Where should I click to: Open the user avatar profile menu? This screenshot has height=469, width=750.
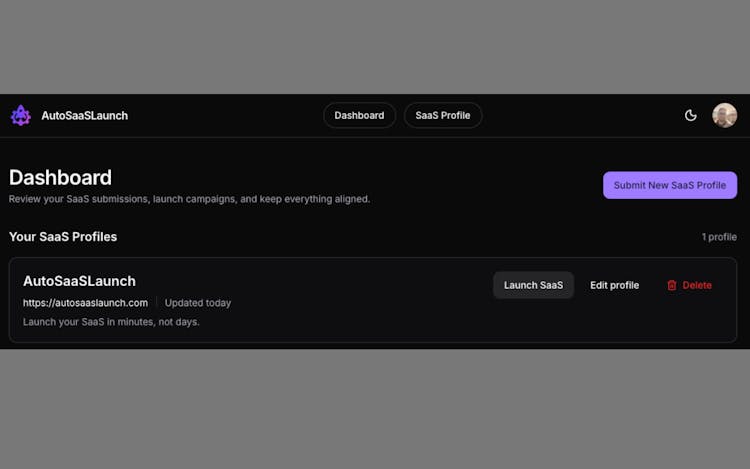tap(724, 116)
